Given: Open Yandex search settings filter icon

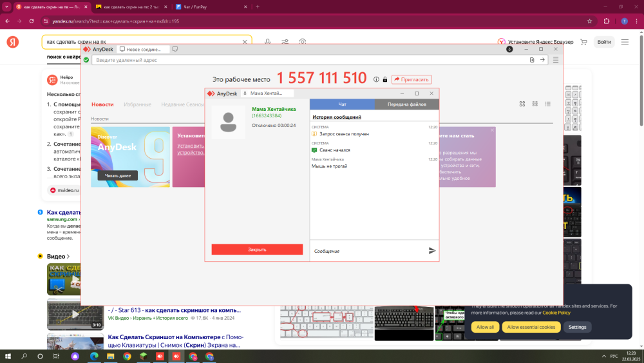Looking at the screenshot, I should pyautogui.click(x=285, y=42).
